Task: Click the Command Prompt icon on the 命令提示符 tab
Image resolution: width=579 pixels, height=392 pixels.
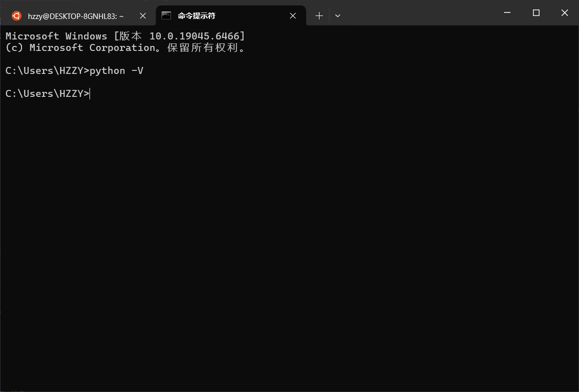Action: (x=166, y=15)
